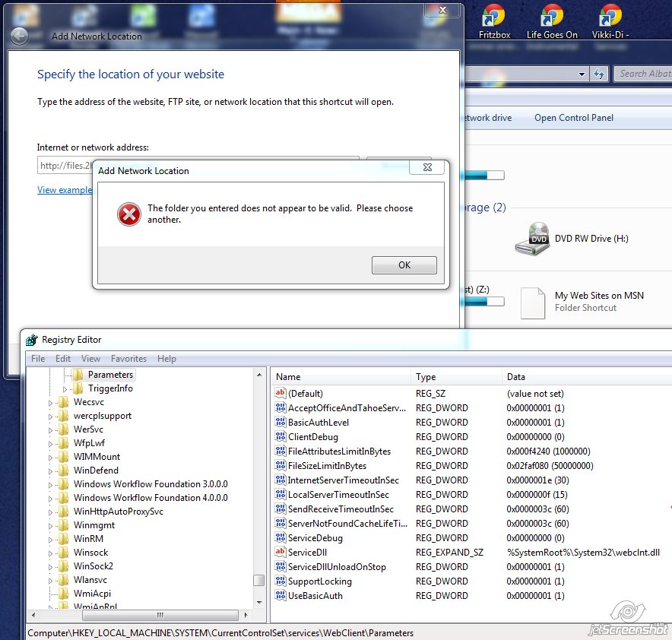The width and height of the screenshot is (672, 640).
Task: Select the BasicAuthLevel registry value
Action: point(319,423)
